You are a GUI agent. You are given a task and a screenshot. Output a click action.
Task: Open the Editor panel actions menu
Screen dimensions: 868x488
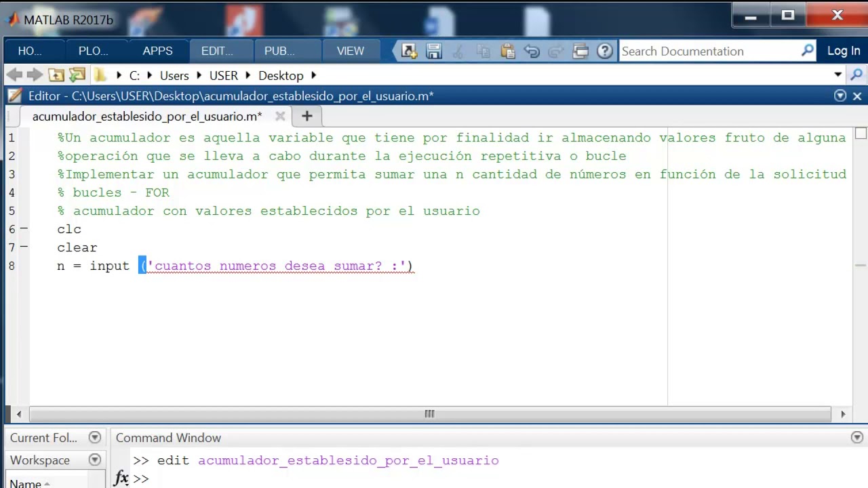tap(840, 96)
